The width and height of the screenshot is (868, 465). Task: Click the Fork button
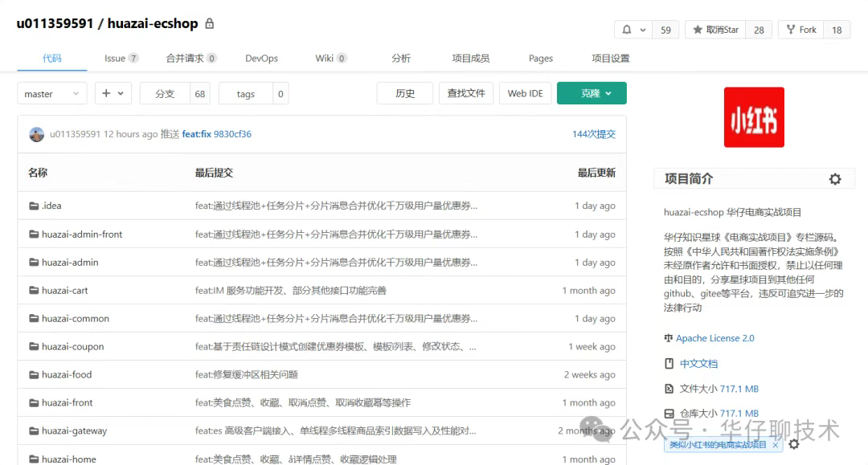801,30
